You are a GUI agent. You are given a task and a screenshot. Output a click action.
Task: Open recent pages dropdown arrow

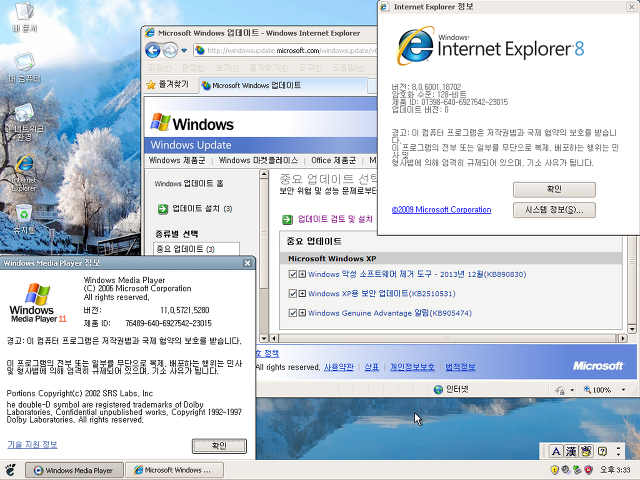point(184,51)
